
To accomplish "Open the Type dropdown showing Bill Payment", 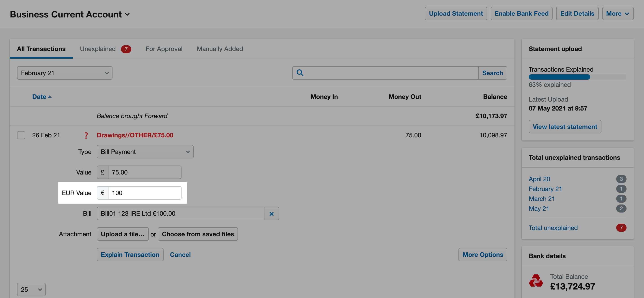I will 145,152.
